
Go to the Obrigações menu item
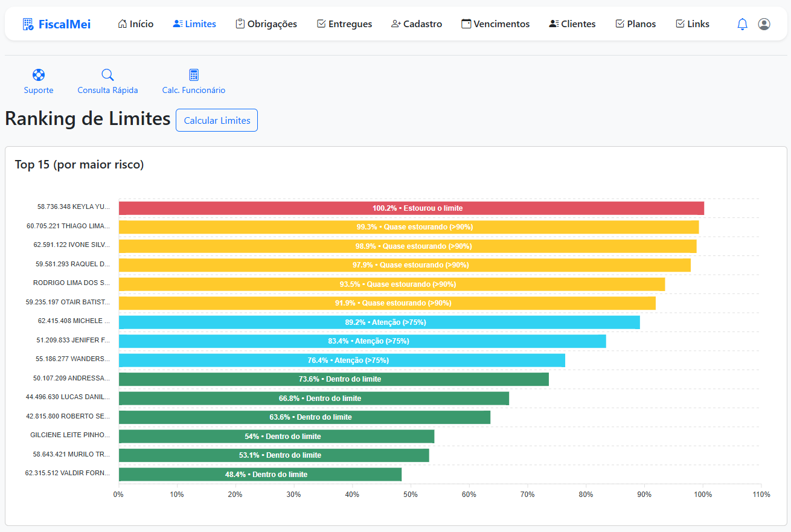click(x=266, y=24)
